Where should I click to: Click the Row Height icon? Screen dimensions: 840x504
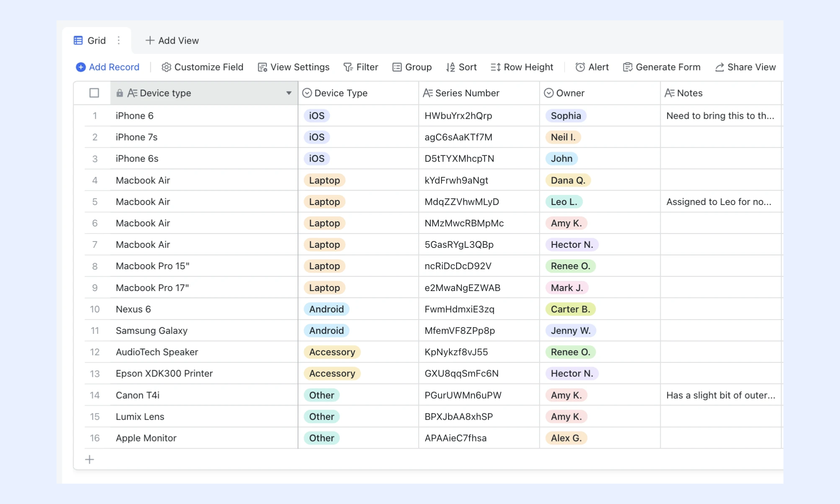tap(496, 67)
